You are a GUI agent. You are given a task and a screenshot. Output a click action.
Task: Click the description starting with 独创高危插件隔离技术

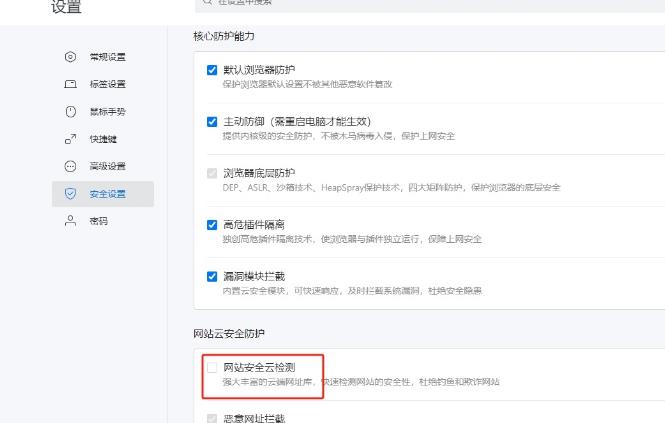(x=352, y=239)
